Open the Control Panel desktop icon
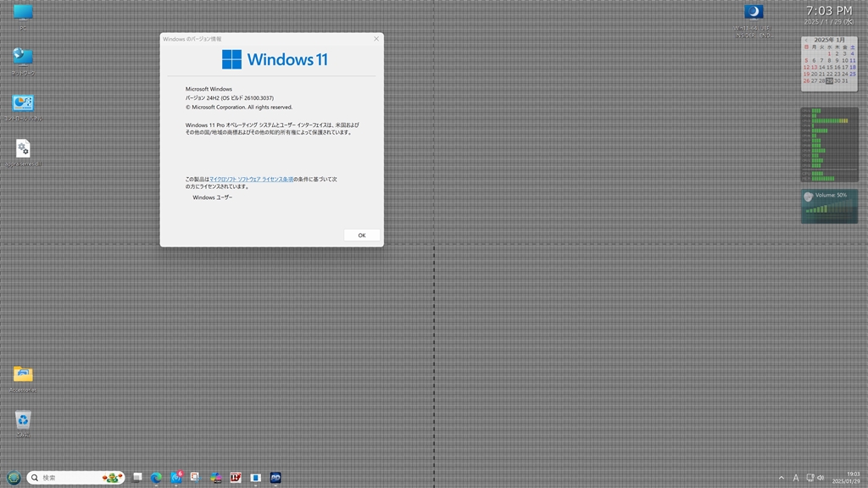 click(x=23, y=108)
